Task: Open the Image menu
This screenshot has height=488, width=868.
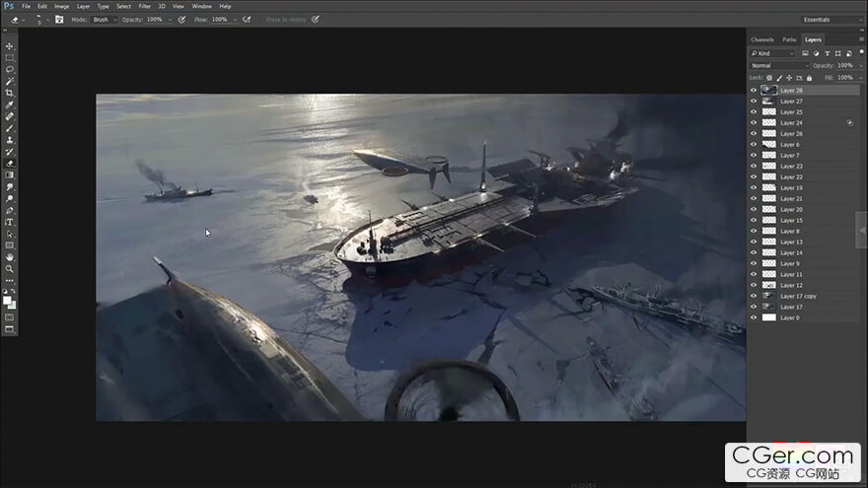Action: tap(61, 6)
